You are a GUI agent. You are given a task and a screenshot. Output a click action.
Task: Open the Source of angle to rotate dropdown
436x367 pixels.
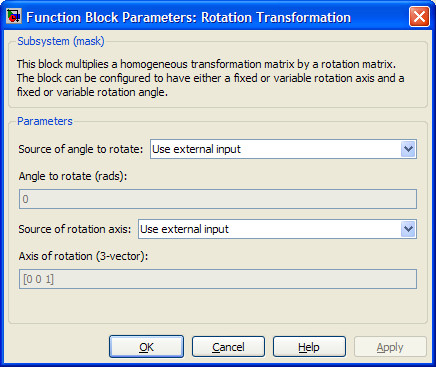pyautogui.click(x=283, y=149)
